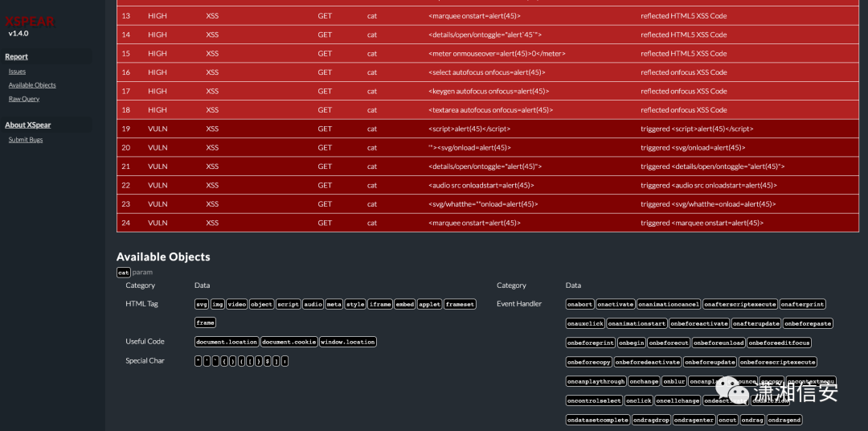The height and width of the screenshot is (431, 868).
Task: Click window.location useful code badge
Action: 348,342
